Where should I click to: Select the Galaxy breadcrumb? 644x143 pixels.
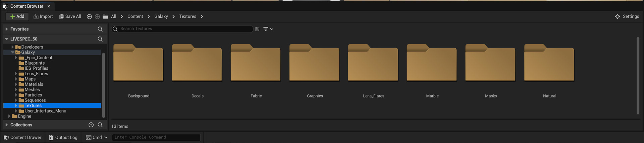click(161, 16)
